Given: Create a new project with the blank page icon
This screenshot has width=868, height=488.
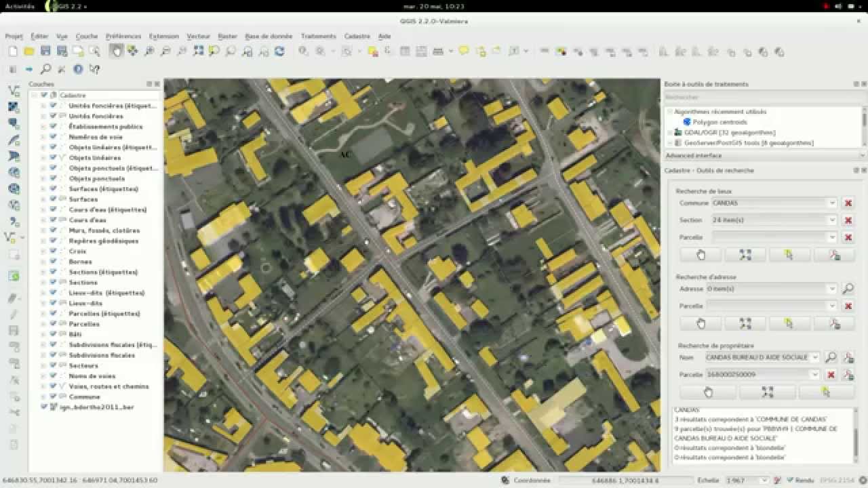Looking at the screenshot, I should (13, 52).
